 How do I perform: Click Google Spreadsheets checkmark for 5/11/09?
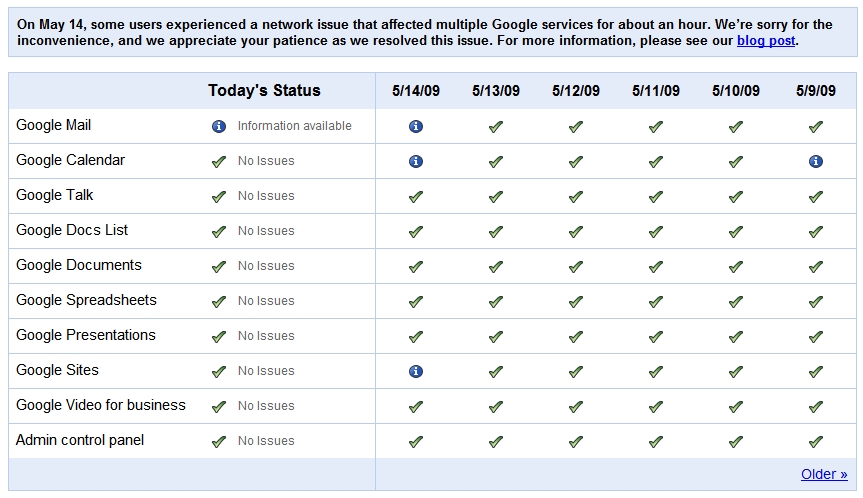656,302
